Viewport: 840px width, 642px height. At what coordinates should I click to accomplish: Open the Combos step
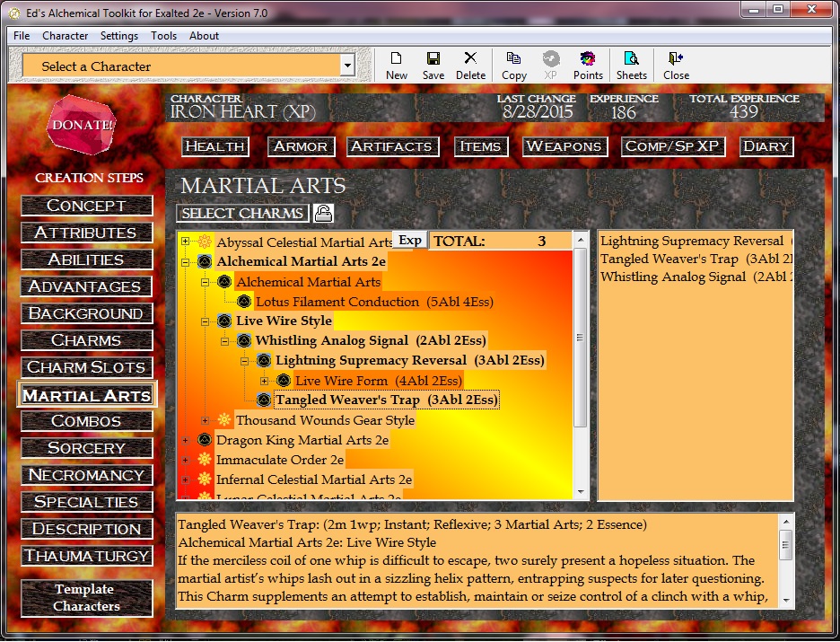(86, 421)
